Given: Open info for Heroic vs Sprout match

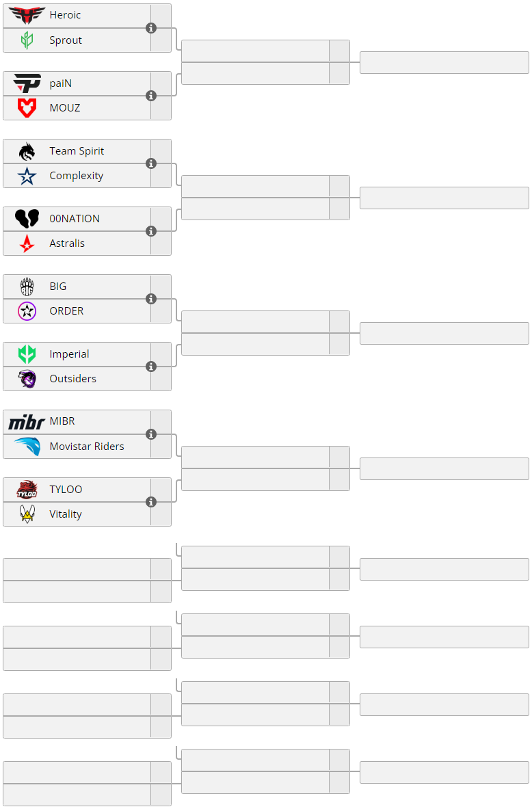Looking at the screenshot, I should pyautogui.click(x=151, y=28).
